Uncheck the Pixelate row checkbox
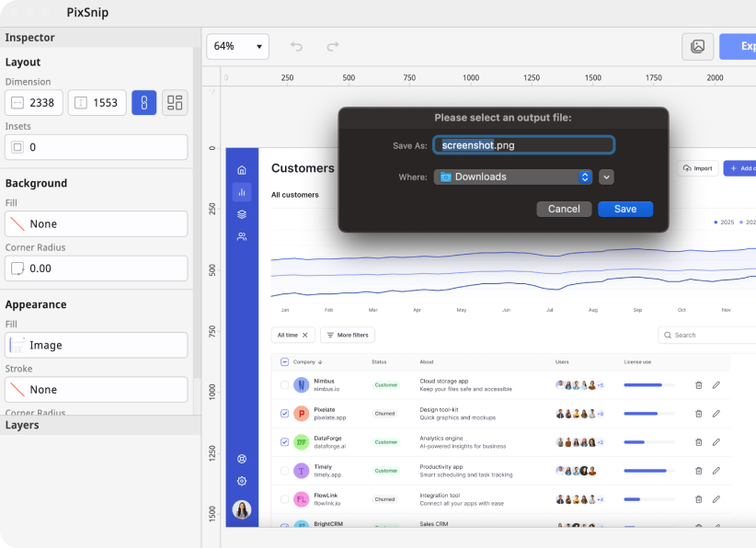 [x=284, y=414]
